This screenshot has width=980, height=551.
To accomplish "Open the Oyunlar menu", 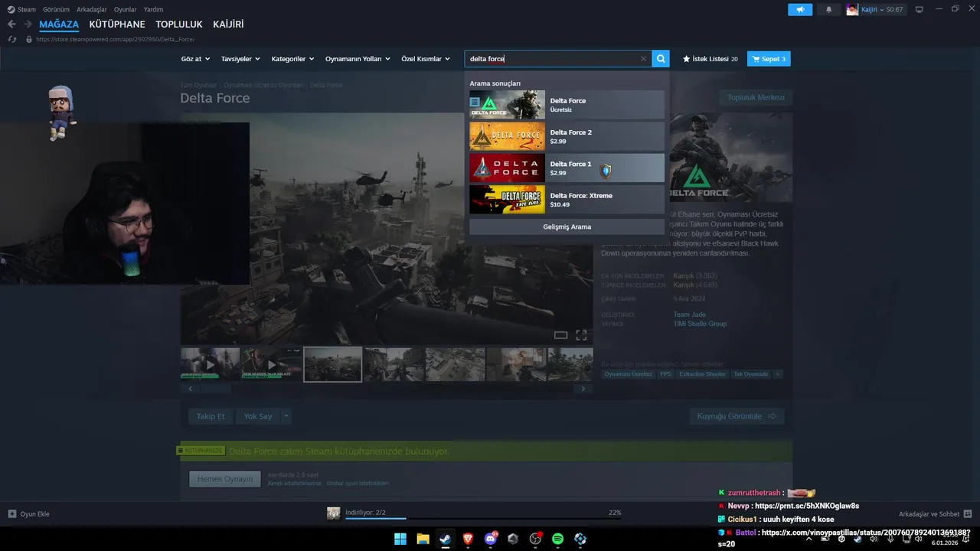I will pyautogui.click(x=125, y=9).
